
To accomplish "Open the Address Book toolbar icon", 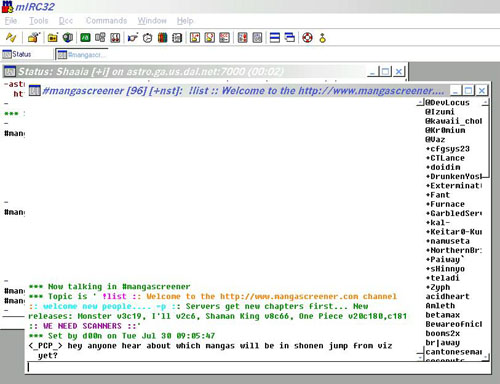I will (177, 38).
